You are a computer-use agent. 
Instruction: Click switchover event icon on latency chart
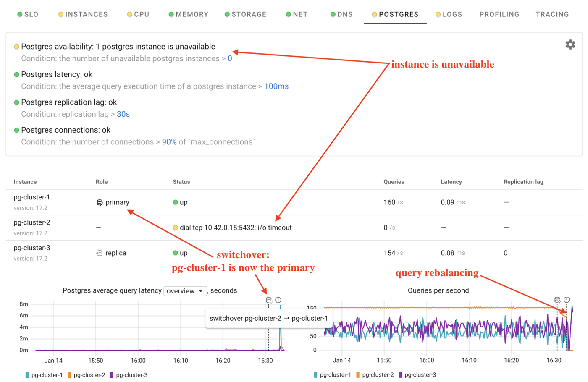(x=269, y=300)
